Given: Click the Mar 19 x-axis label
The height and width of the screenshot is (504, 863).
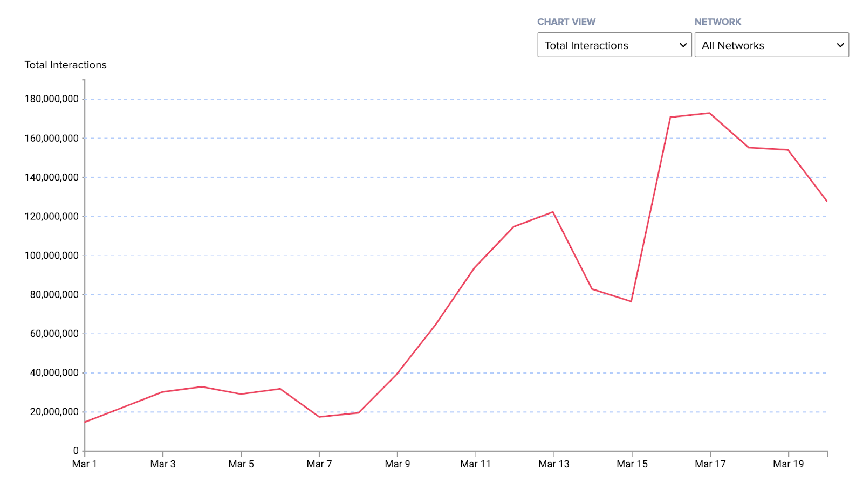Looking at the screenshot, I should (789, 464).
